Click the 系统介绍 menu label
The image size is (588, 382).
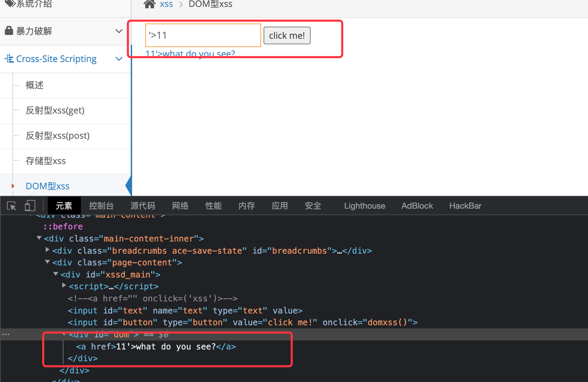tap(34, 4)
